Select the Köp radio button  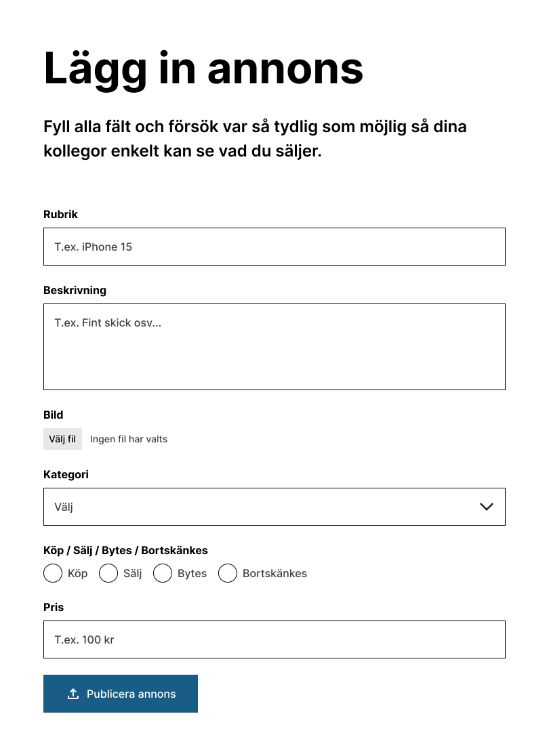53,573
